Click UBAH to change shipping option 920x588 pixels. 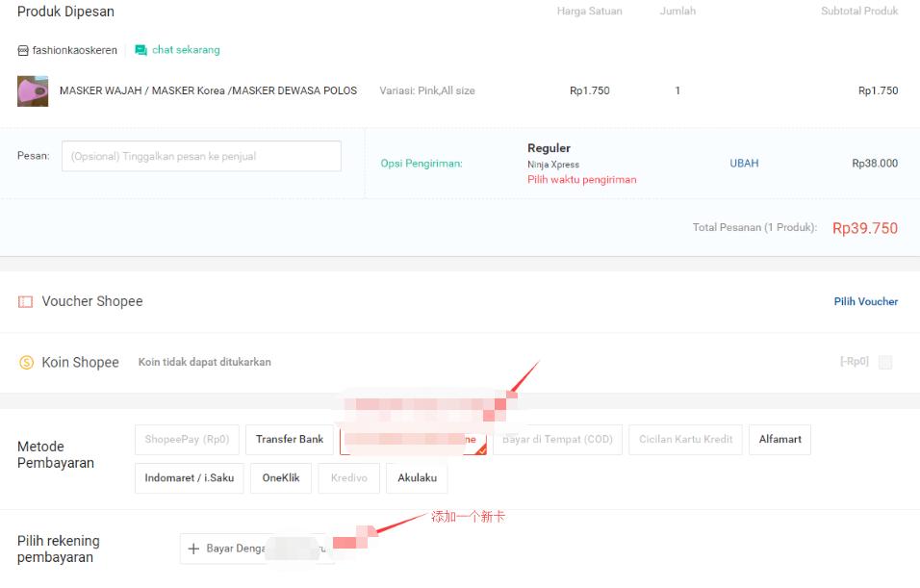click(744, 164)
